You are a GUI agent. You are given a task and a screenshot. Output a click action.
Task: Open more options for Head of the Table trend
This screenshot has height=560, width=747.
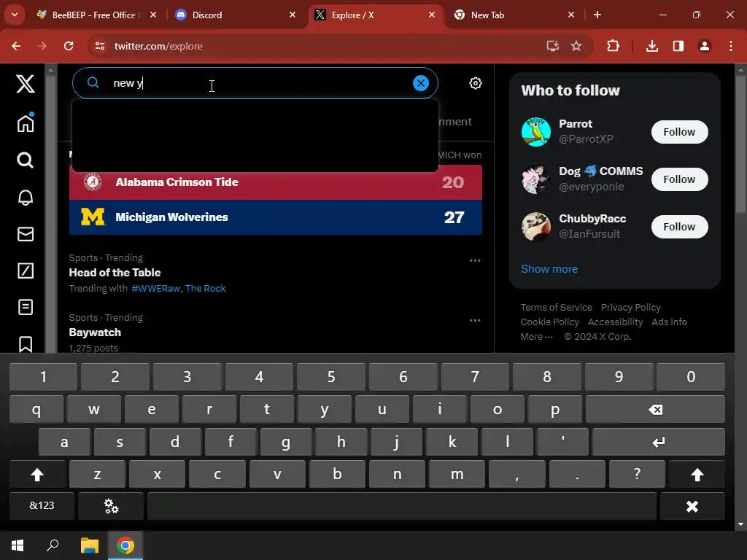tap(475, 260)
